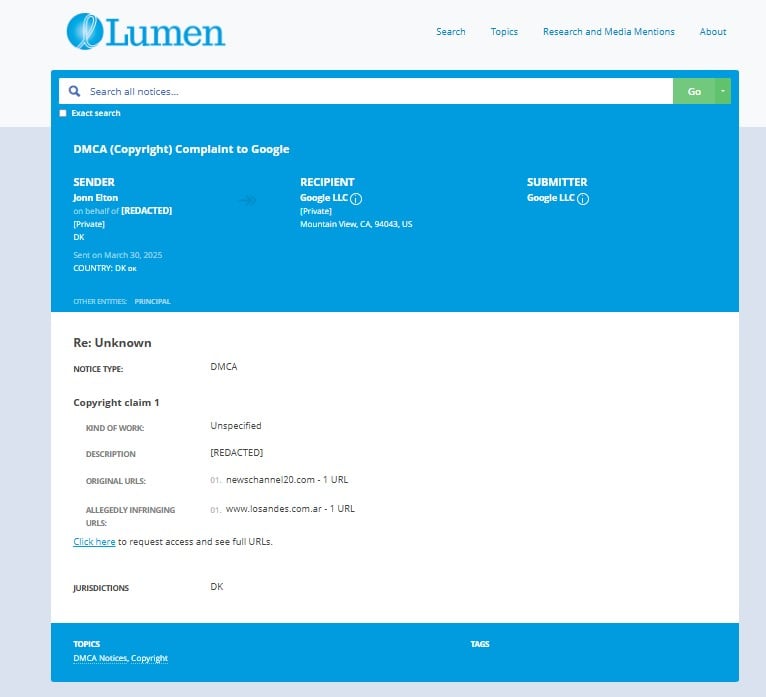Open the About menu item
The width and height of the screenshot is (766, 697).
(x=713, y=32)
